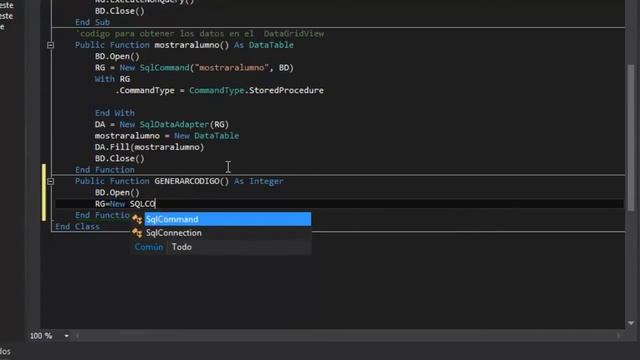640x360 pixels.
Task: Switch to the Todo IntelliSense tab
Action: coord(182,247)
